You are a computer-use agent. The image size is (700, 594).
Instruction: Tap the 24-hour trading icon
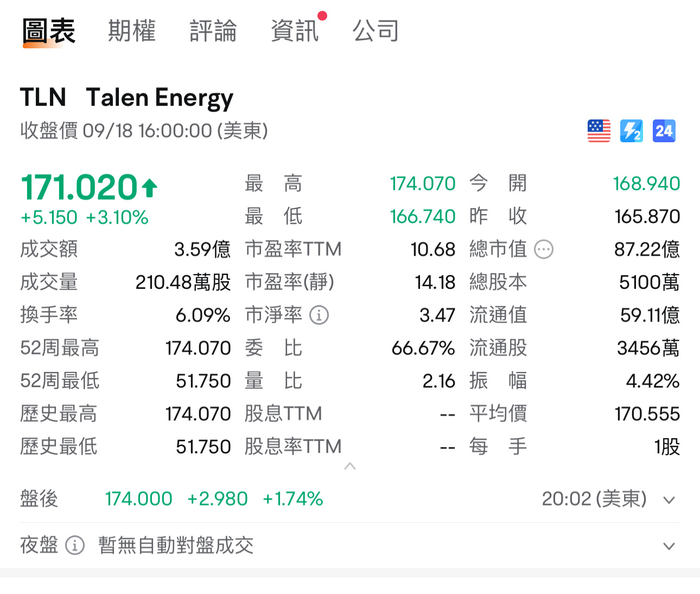(x=664, y=131)
